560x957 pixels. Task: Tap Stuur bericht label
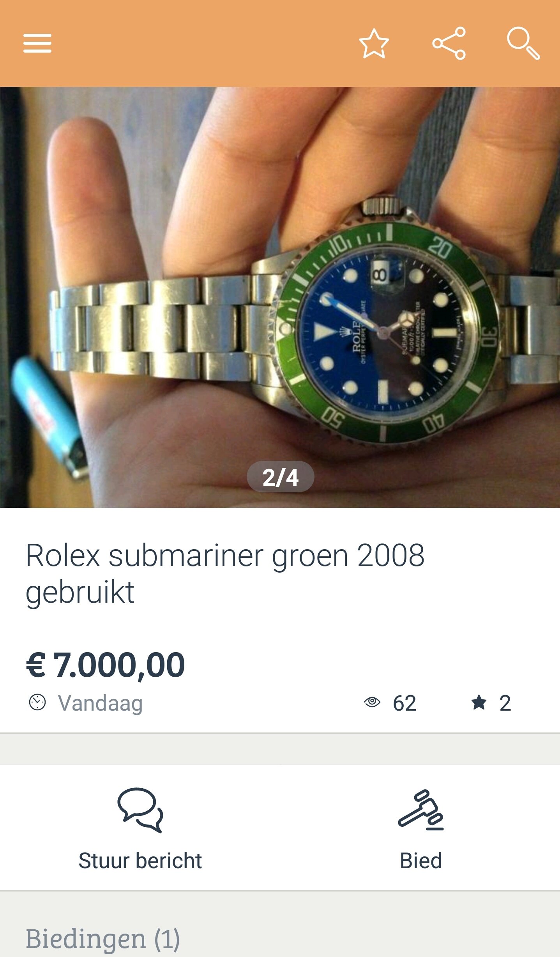coord(140,860)
